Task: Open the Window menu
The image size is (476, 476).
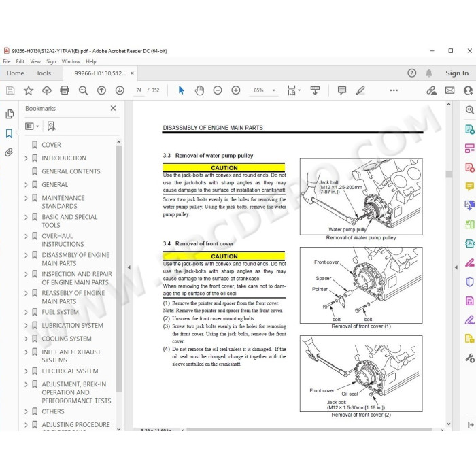Action: tap(71, 61)
